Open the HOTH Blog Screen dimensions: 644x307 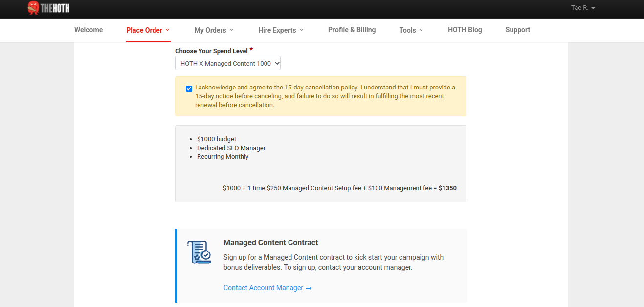pyautogui.click(x=465, y=30)
